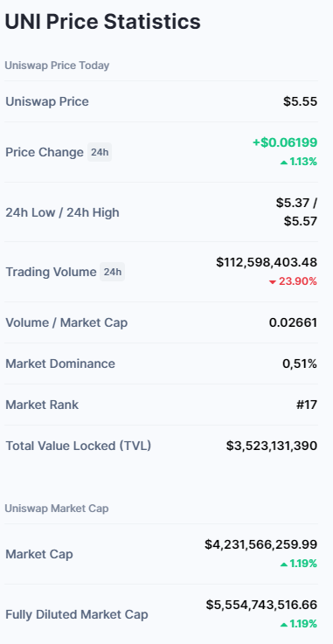
Task: Click the Fully Diluted Market Cap label
Action: [x=77, y=615]
